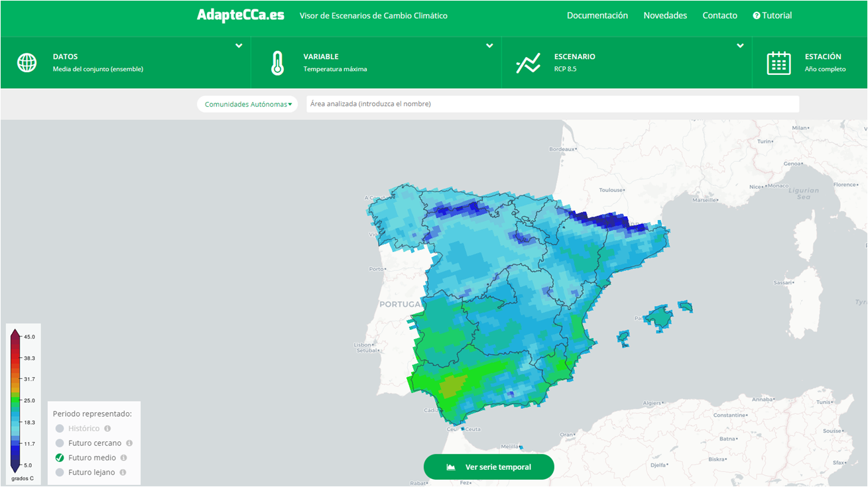Open the Comunidades Autónomas dropdown

coord(247,104)
